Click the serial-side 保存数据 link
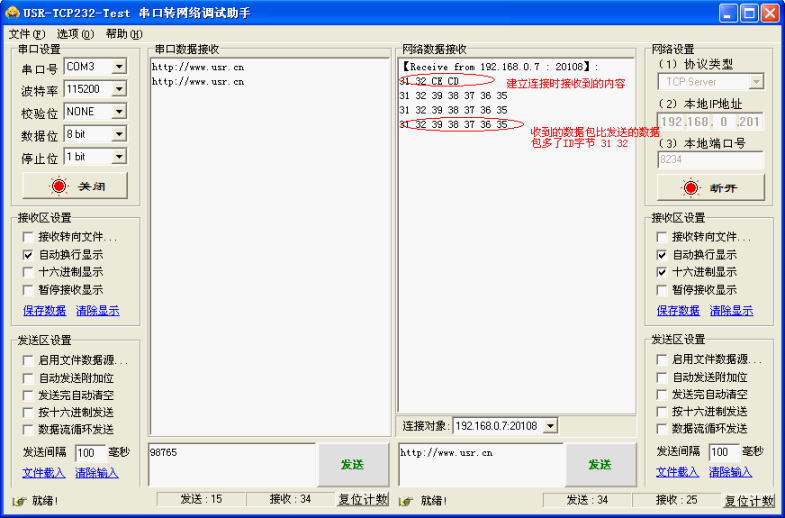The image size is (785, 518). tap(44, 311)
